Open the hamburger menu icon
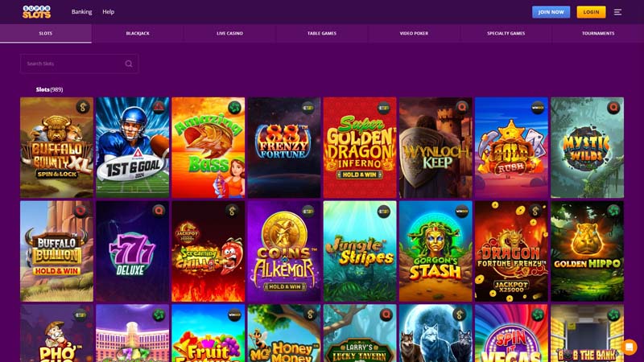Viewport: 644px width, 362px height. pyautogui.click(x=617, y=12)
